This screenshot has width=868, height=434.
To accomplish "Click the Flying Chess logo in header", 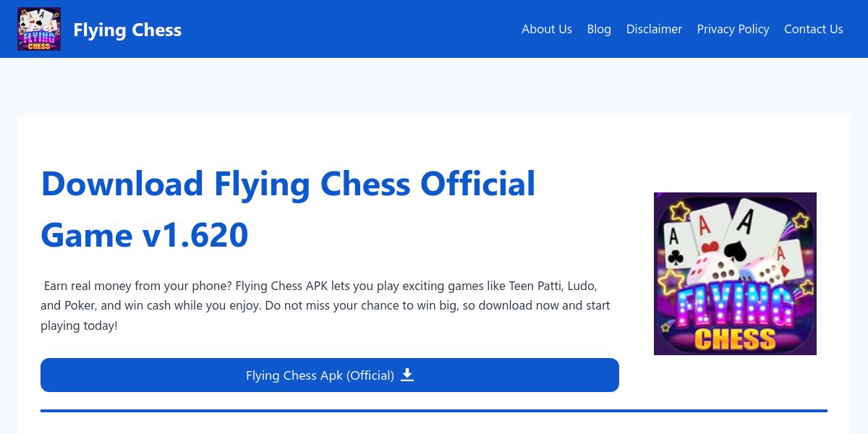I will point(39,29).
